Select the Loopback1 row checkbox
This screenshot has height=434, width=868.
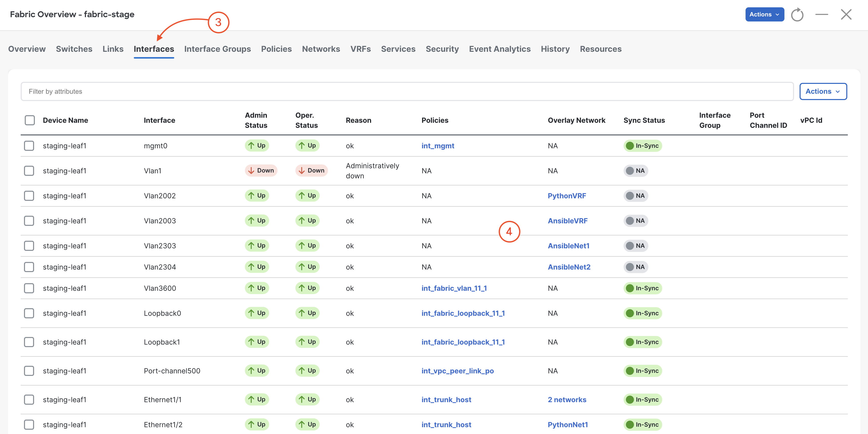[x=29, y=342]
